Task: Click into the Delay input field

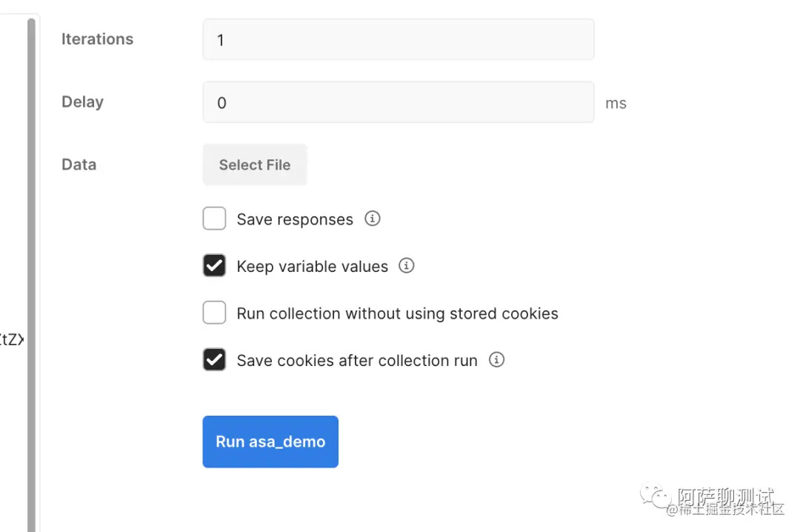Action: 398,102
